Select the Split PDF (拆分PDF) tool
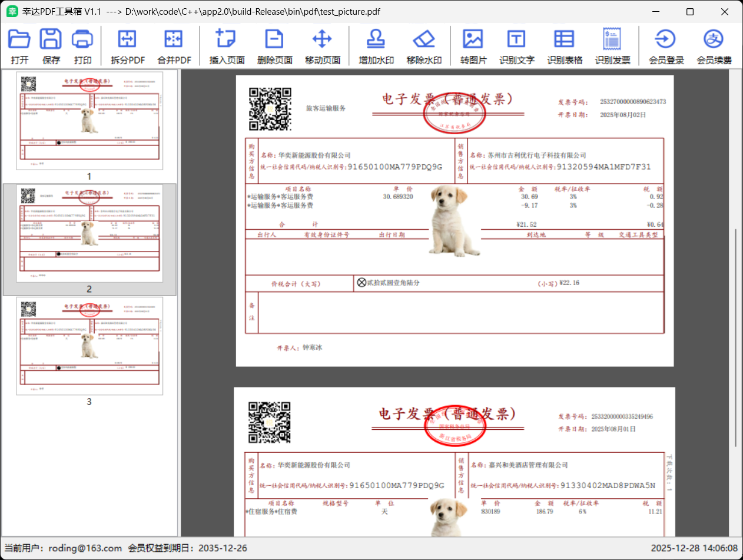Image resolution: width=743 pixels, height=560 pixels. [128, 39]
